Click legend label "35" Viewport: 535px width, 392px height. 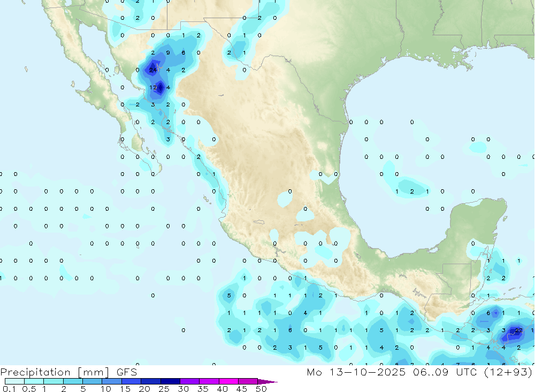(203, 389)
